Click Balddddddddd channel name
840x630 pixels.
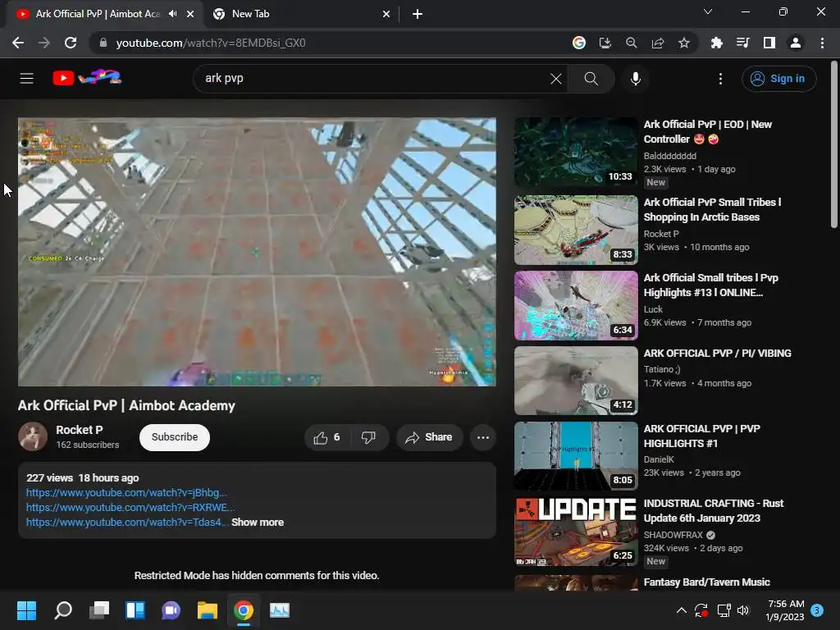click(670, 156)
